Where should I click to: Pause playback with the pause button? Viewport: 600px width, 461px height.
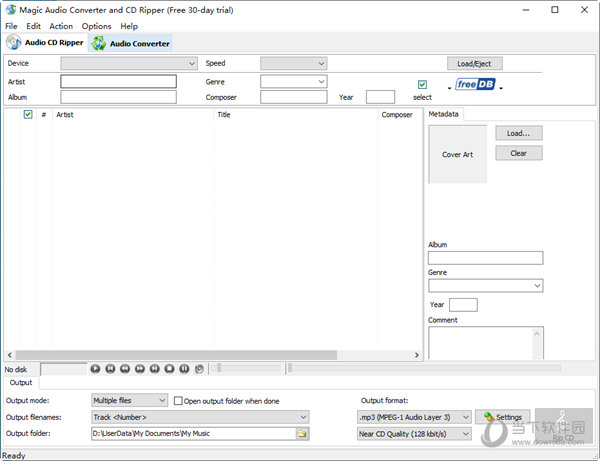click(x=184, y=369)
